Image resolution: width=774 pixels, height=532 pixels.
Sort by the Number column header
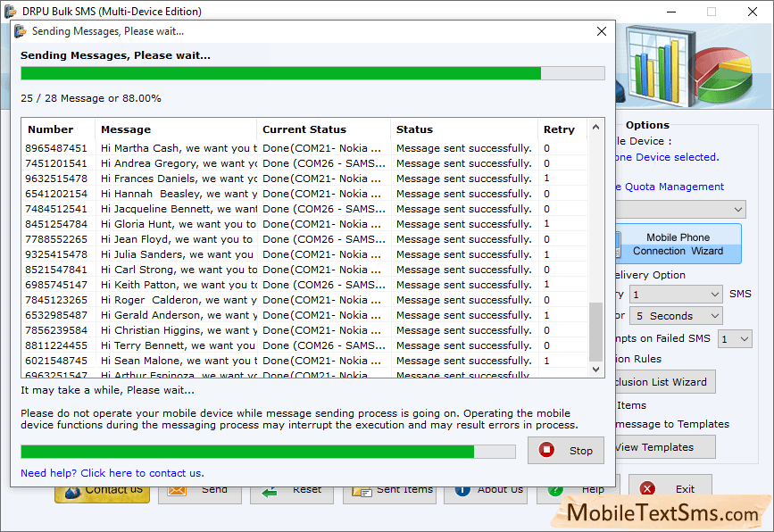pyautogui.click(x=58, y=129)
